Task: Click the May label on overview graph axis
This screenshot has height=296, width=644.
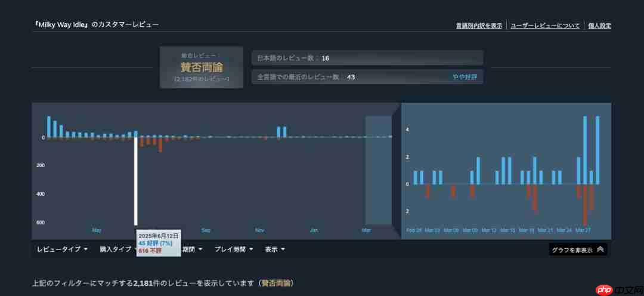Action: click(97, 230)
